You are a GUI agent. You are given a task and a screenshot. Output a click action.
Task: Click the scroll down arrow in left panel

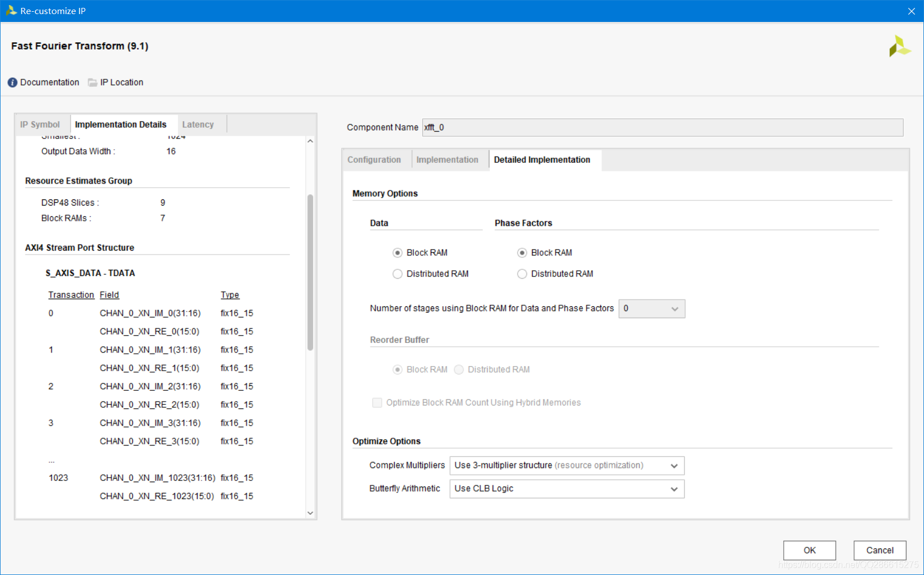point(310,513)
